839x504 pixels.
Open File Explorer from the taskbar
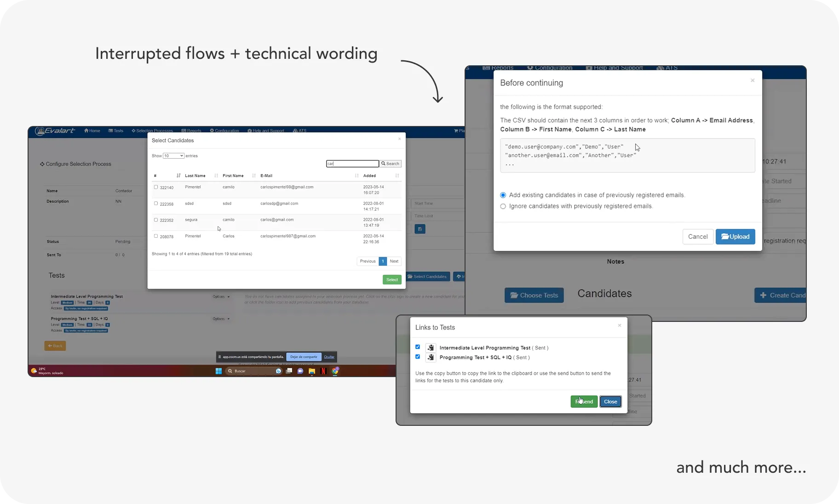(312, 371)
